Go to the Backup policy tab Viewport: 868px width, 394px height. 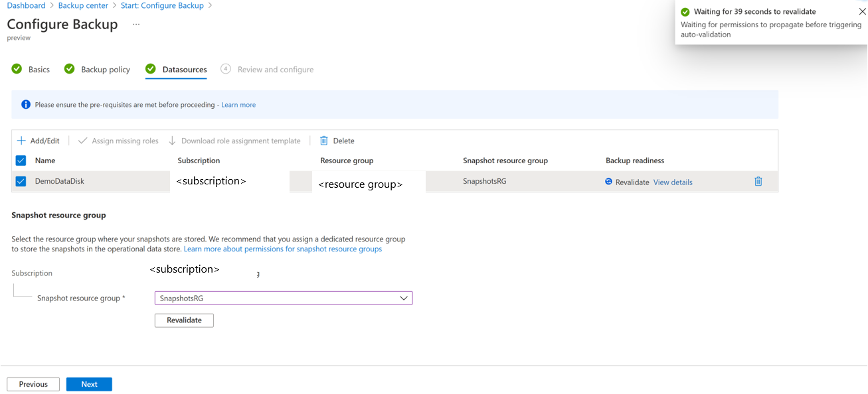(105, 70)
